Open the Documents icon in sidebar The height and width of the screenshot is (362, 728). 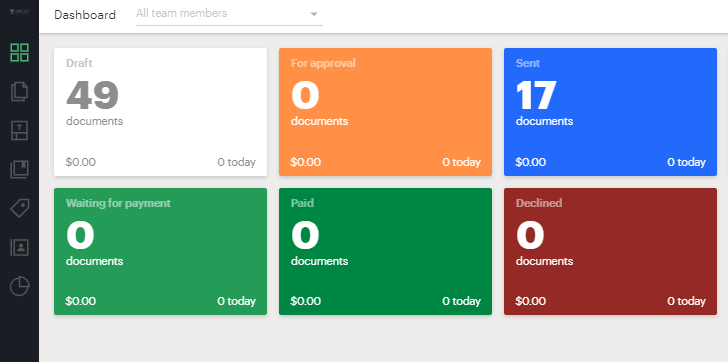tap(20, 91)
